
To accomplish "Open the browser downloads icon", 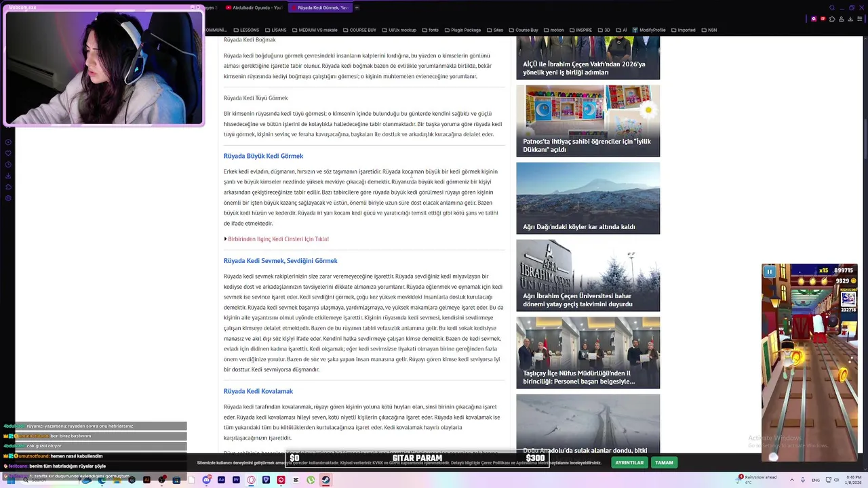I will [x=850, y=19].
